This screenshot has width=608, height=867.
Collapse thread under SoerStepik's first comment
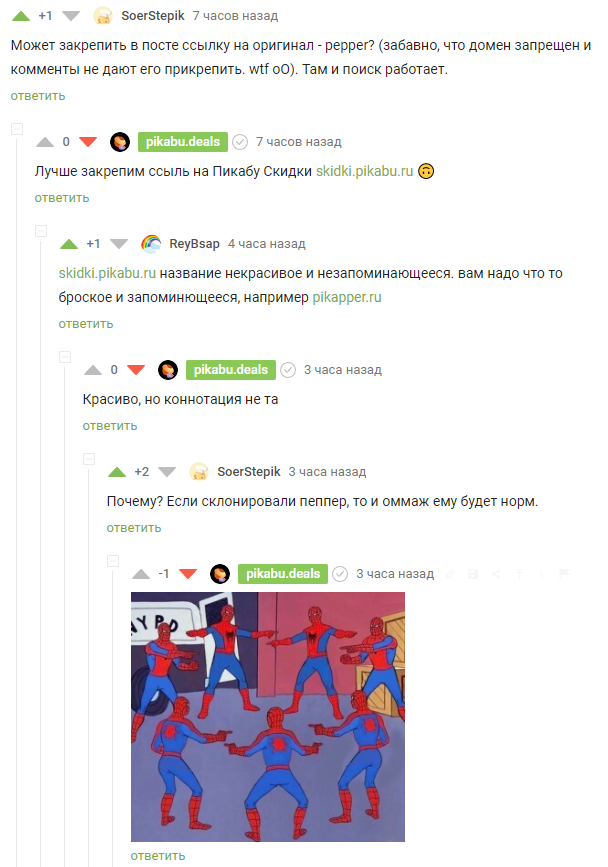(x=17, y=129)
